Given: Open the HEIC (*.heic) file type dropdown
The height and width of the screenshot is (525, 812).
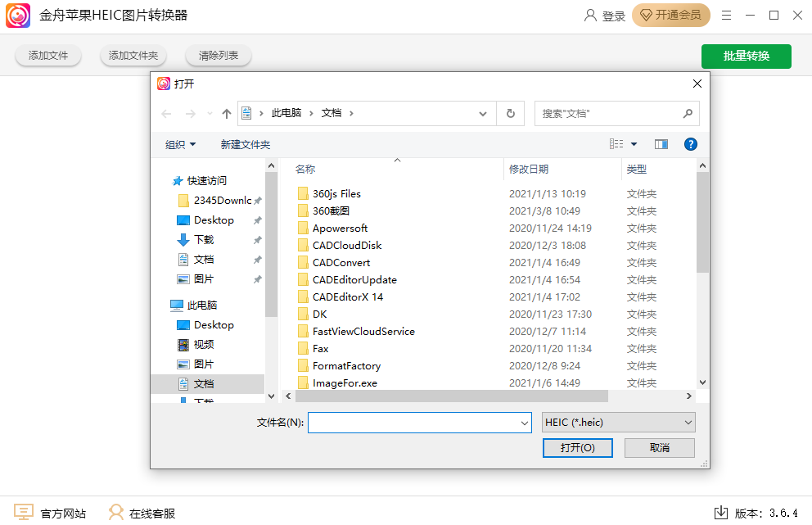Looking at the screenshot, I should (x=618, y=423).
